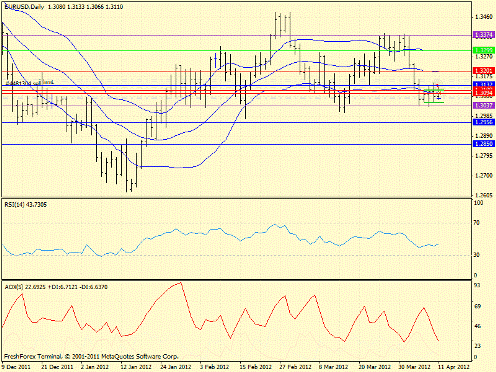This screenshot has height=372, width=496.
Task: Click the 30 value on RSI scale
Action: point(477,255)
